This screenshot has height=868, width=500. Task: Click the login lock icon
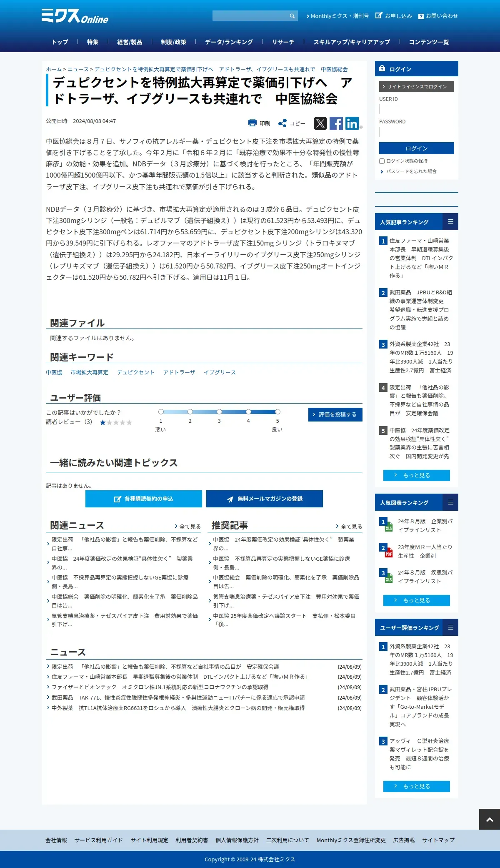click(x=382, y=68)
